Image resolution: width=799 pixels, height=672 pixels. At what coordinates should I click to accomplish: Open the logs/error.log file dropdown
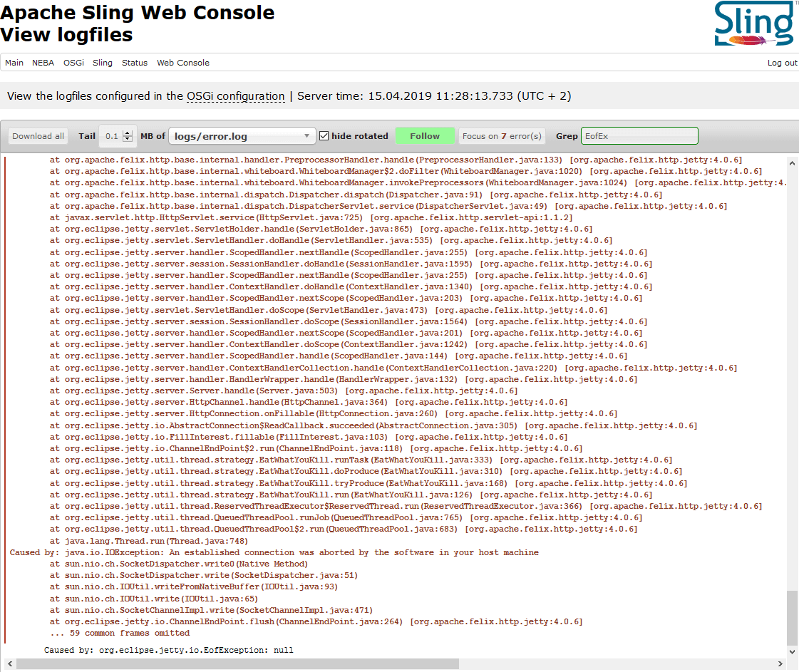[242, 136]
